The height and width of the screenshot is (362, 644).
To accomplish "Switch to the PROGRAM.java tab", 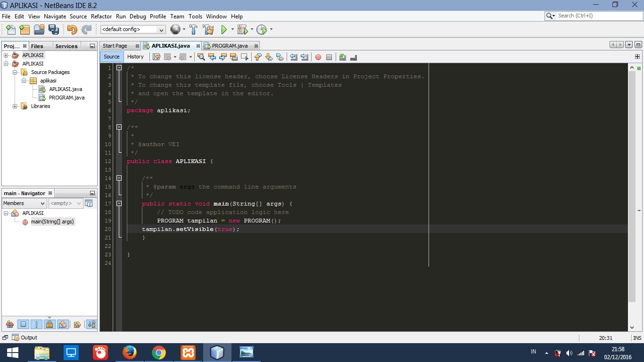I will (230, 46).
